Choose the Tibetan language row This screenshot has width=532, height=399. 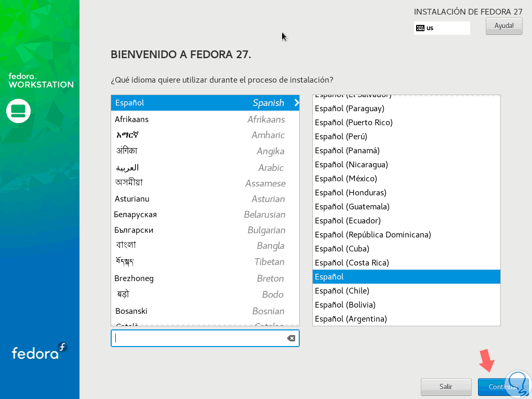[205, 262]
